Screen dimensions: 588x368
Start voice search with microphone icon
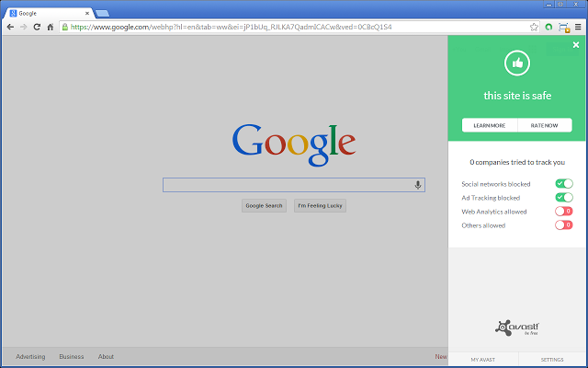[x=418, y=185]
